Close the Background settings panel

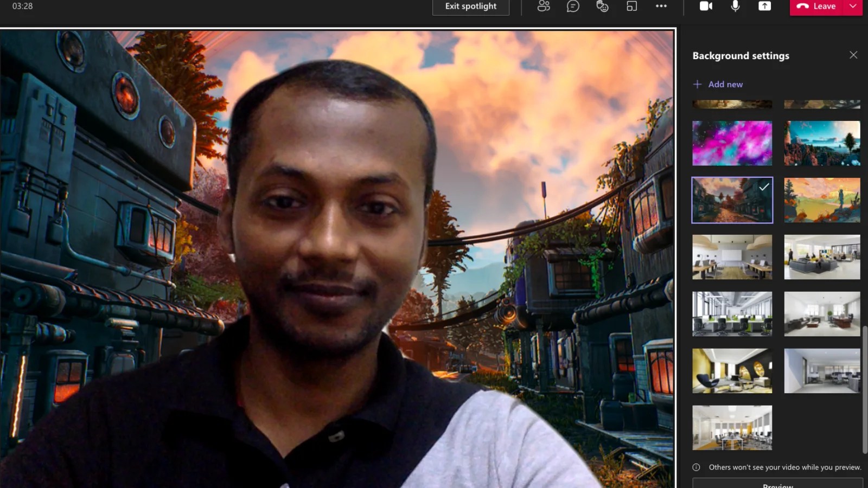tap(853, 55)
